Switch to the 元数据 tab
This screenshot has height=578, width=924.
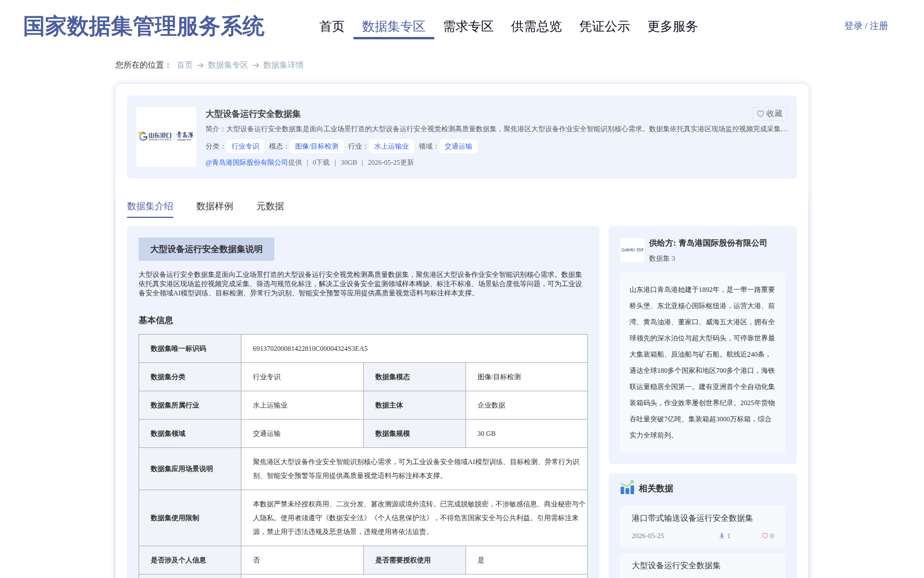[270, 206]
